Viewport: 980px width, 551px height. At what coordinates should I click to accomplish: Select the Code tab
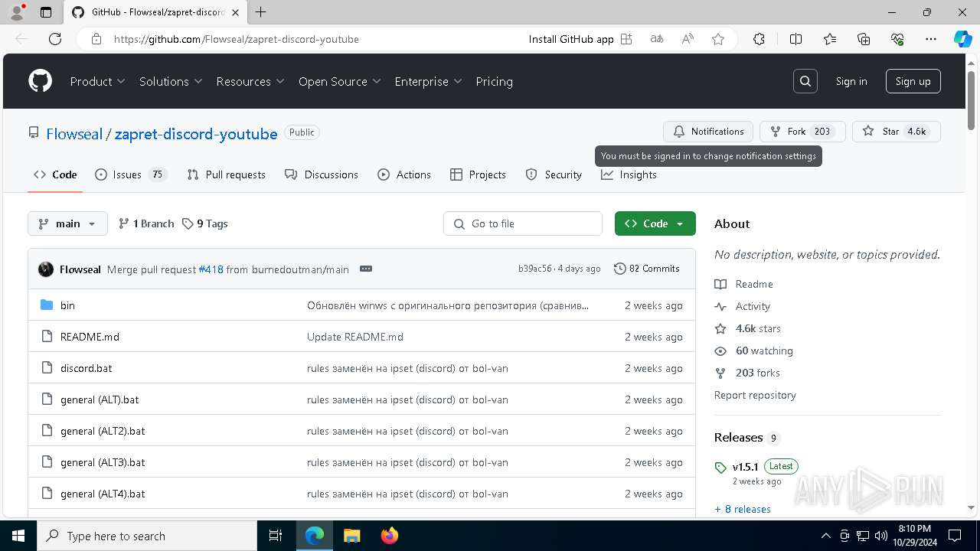tap(55, 174)
